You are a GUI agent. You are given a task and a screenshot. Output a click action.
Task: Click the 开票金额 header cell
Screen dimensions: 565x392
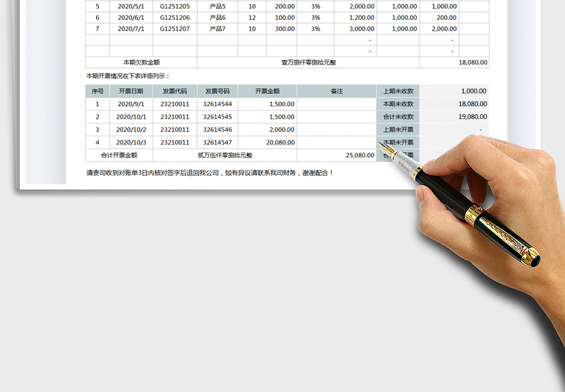coord(267,91)
